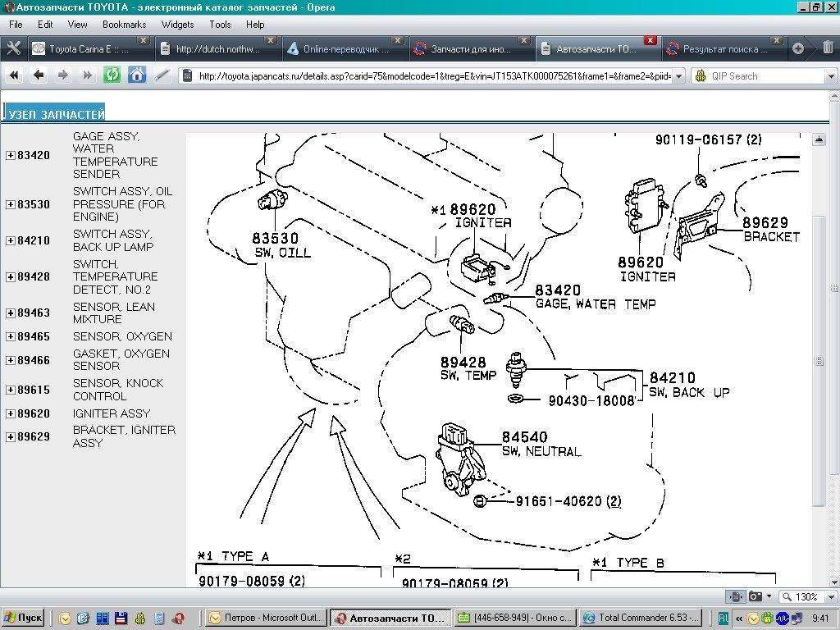Click the SENSOR, KNOCK CONTROL link
Screen dimensions: 840x630
(117, 390)
